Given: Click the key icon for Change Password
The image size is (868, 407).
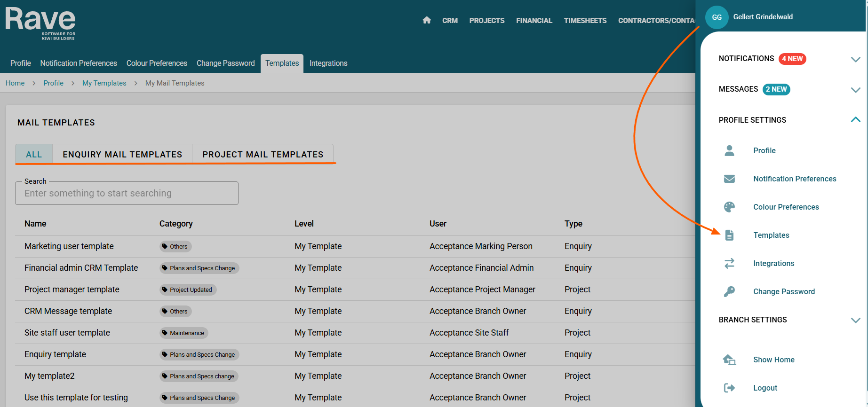Looking at the screenshot, I should (x=729, y=291).
